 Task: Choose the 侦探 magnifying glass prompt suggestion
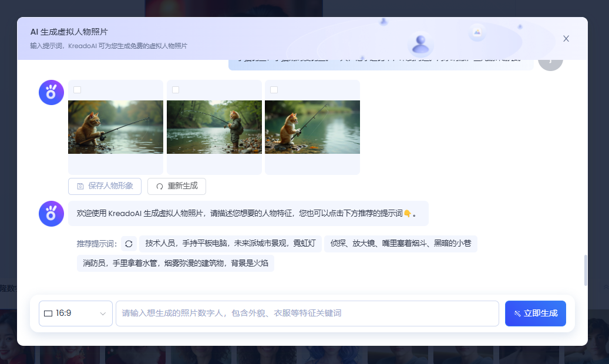click(x=400, y=244)
